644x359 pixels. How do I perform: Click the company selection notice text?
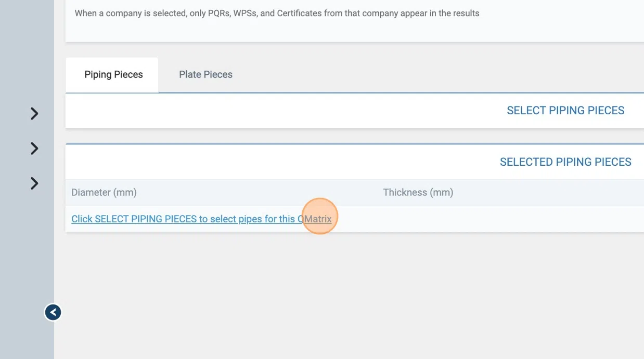click(277, 14)
